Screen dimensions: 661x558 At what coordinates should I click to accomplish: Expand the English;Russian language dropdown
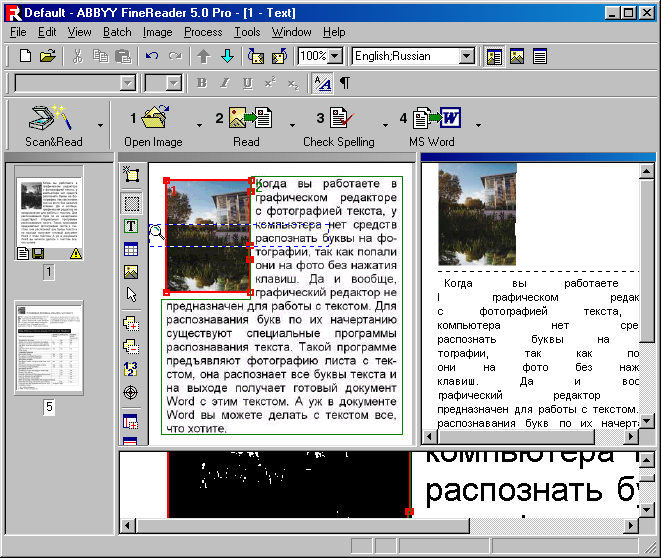pyautogui.click(x=467, y=56)
